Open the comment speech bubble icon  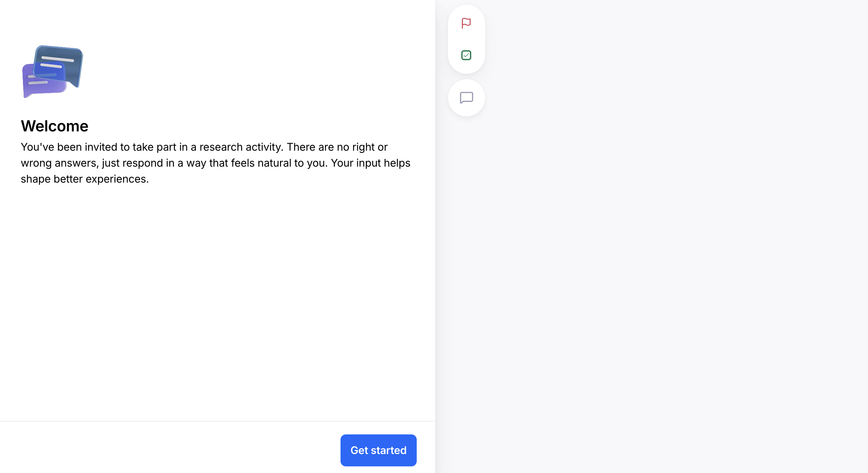466,98
